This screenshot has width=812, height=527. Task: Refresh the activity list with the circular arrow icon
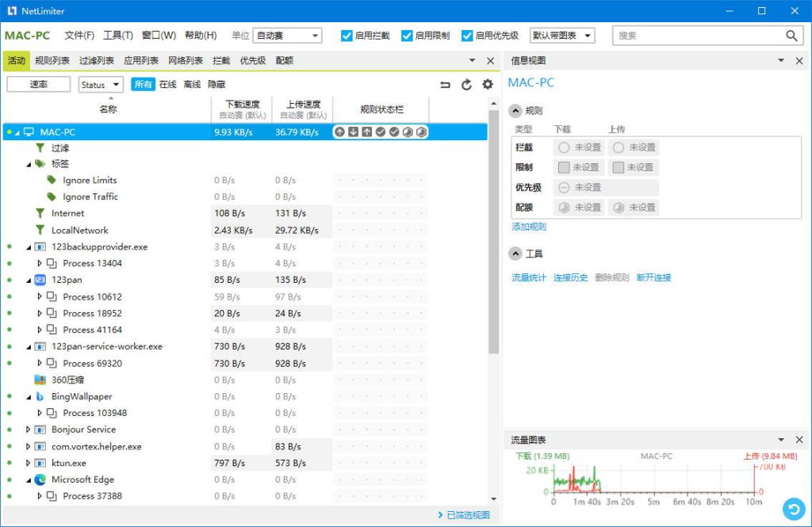(x=466, y=84)
